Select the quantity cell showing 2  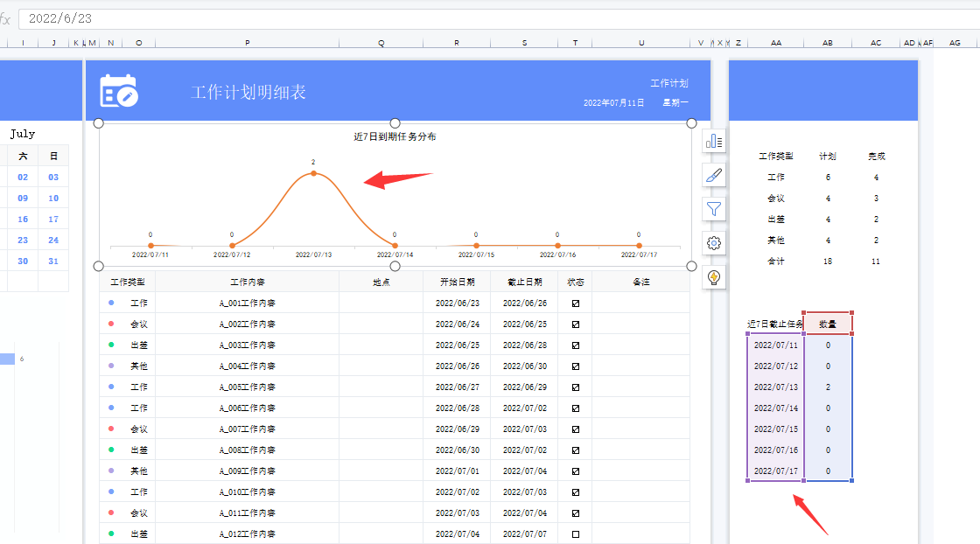point(828,387)
